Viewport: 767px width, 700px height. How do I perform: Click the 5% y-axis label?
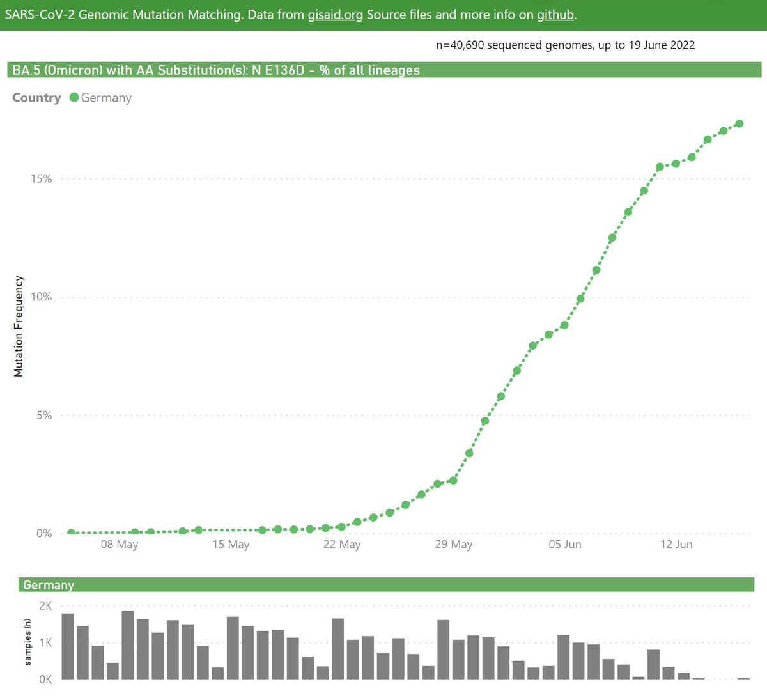(44, 416)
